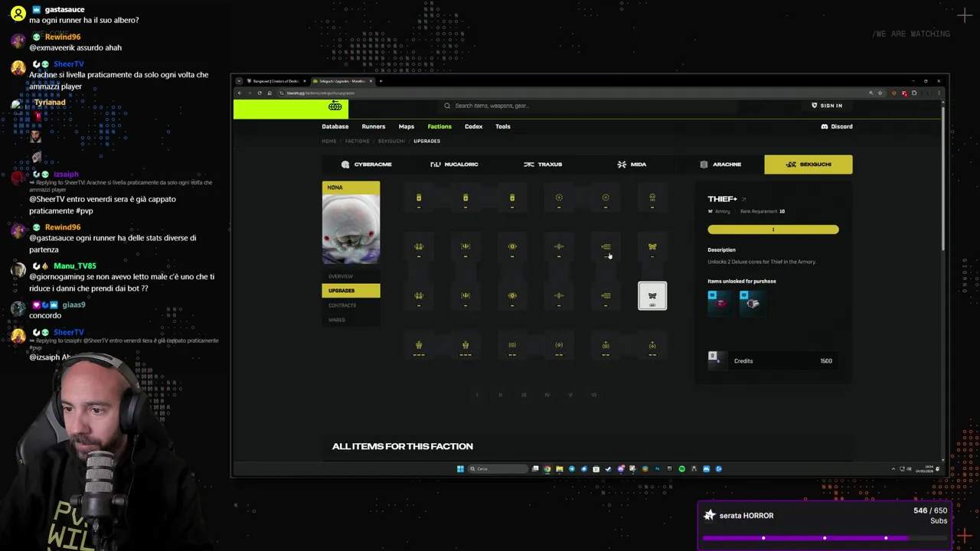Select the concentric-target upgrade node in bottom row

coord(512,345)
